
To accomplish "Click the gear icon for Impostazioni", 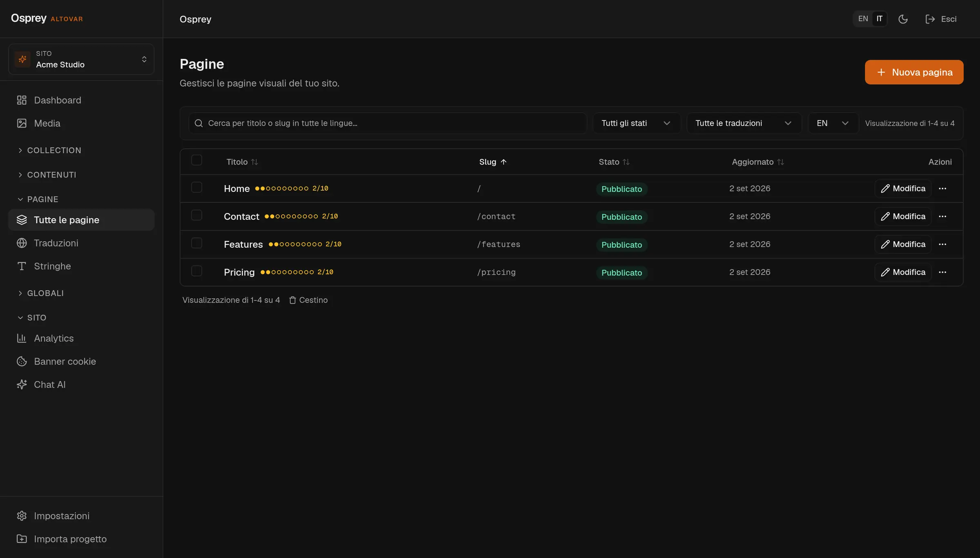I will click(22, 516).
